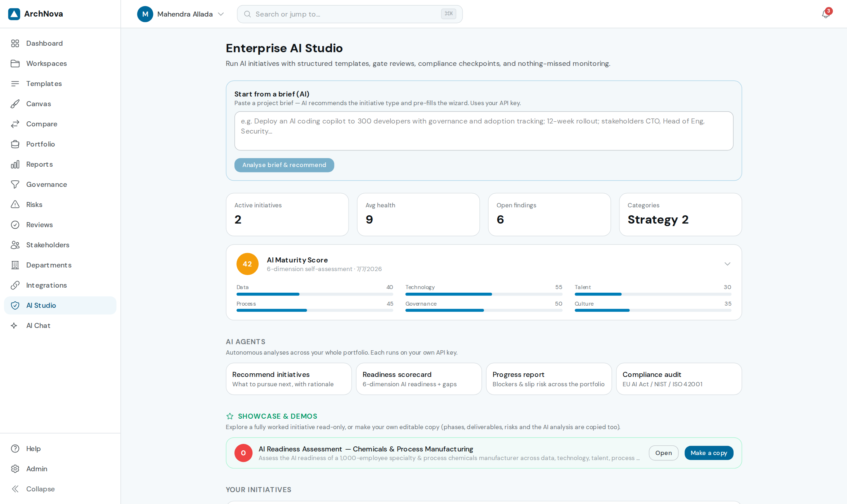Image resolution: width=847 pixels, height=504 pixels.
Task: Click Make a copy button
Action: point(709,453)
